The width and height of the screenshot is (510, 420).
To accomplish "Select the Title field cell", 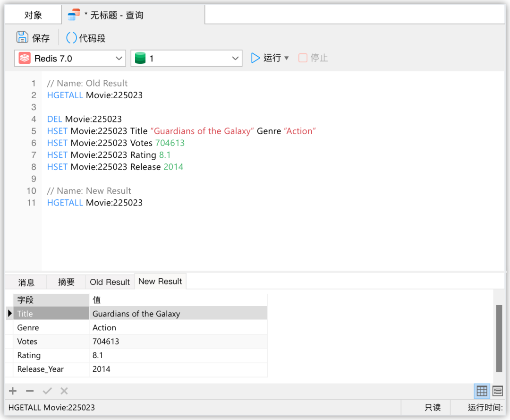I will point(51,313).
